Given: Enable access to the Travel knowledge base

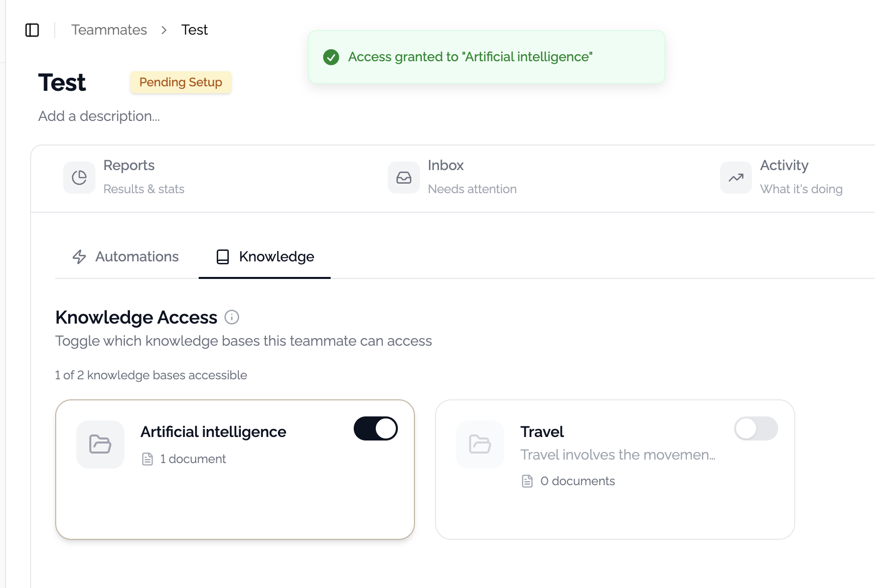Looking at the screenshot, I should coord(756,428).
